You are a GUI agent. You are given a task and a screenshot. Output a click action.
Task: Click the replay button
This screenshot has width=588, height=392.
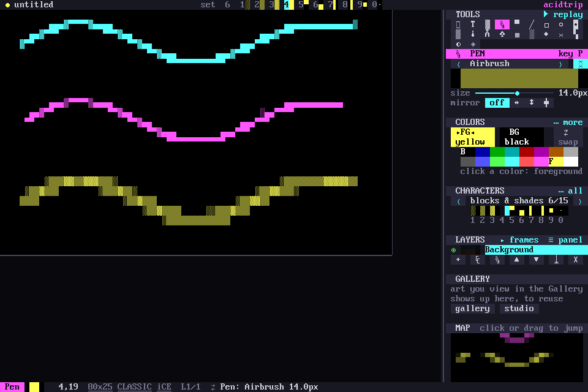point(563,14)
